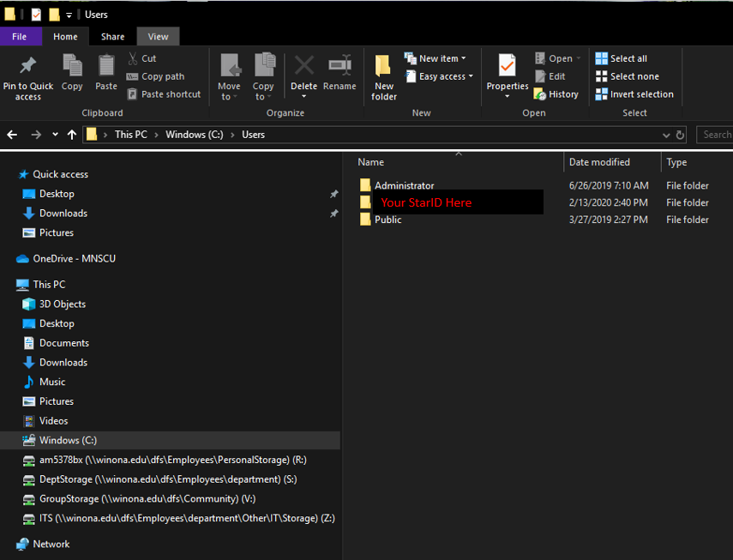Screen dimensions: 733x560
Task: Click the Copy icon in Clipboard group
Action: [x=72, y=66]
